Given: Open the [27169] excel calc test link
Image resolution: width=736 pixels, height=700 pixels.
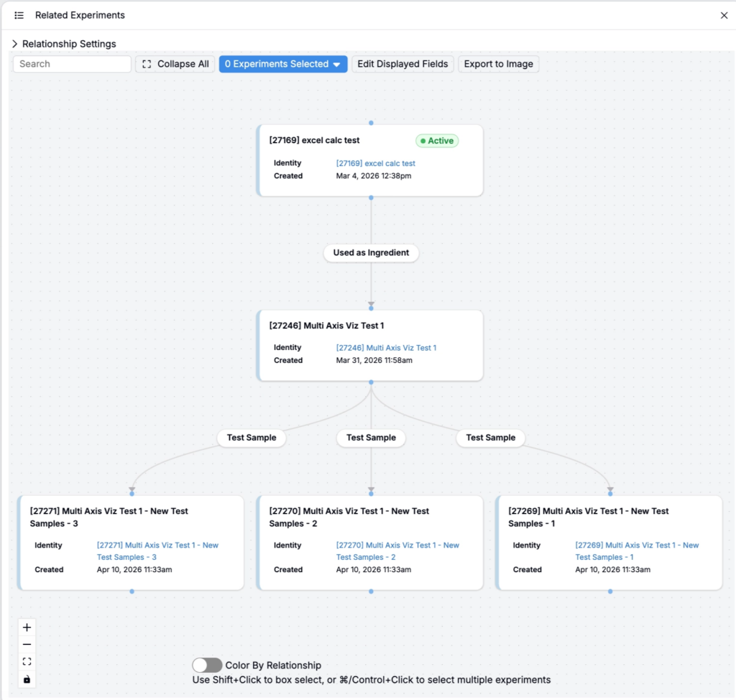Looking at the screenshot, I should [x=375, y=163].
